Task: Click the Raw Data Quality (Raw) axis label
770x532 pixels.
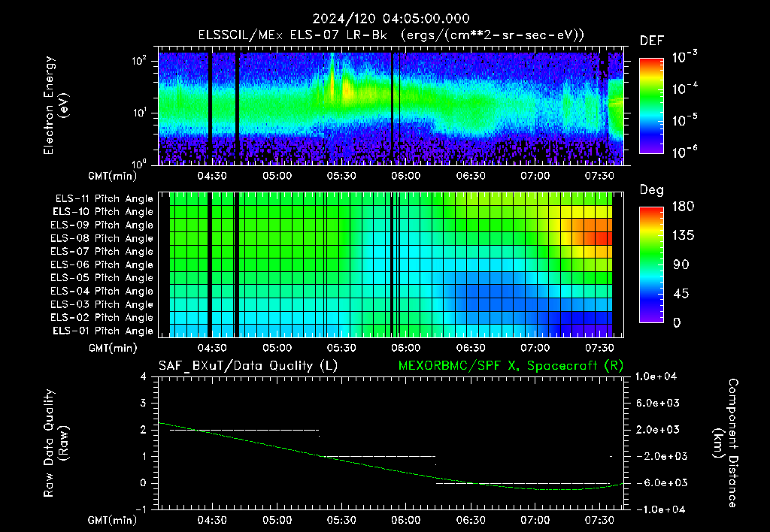Action: tap(55, 443)
